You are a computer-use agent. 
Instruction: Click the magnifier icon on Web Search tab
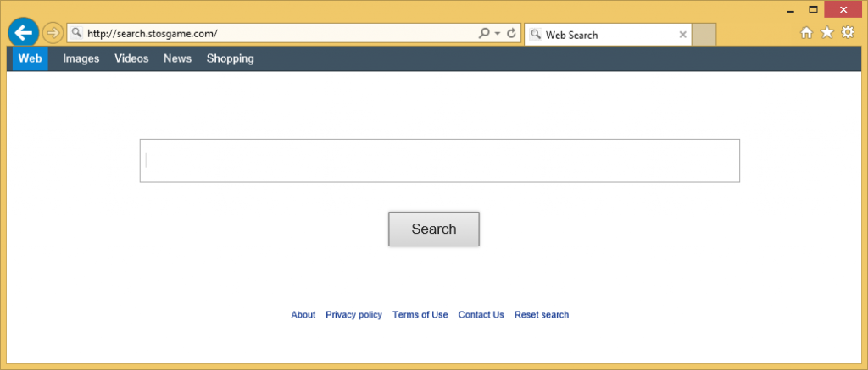(x=536, y=35)
